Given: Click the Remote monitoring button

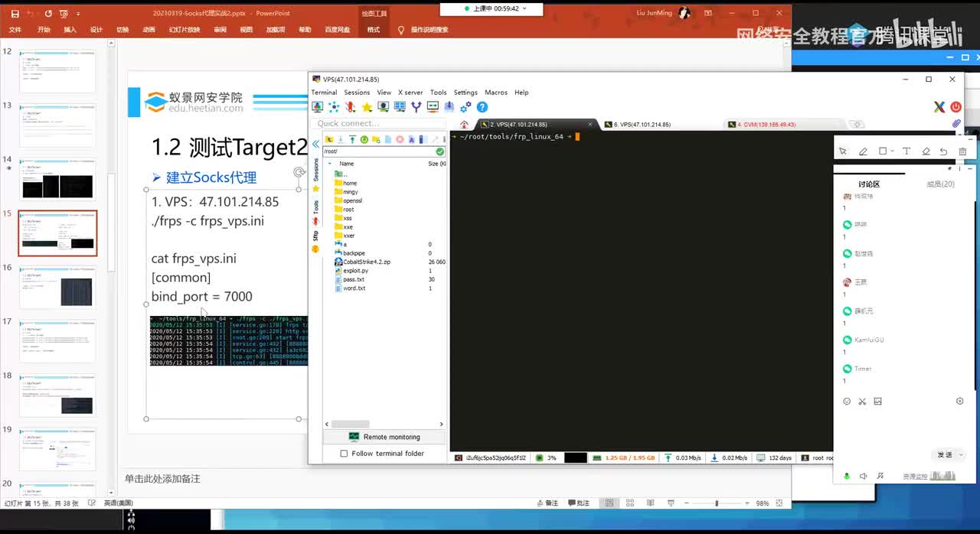Looking at the screenshot, I should tap(384, 437).
